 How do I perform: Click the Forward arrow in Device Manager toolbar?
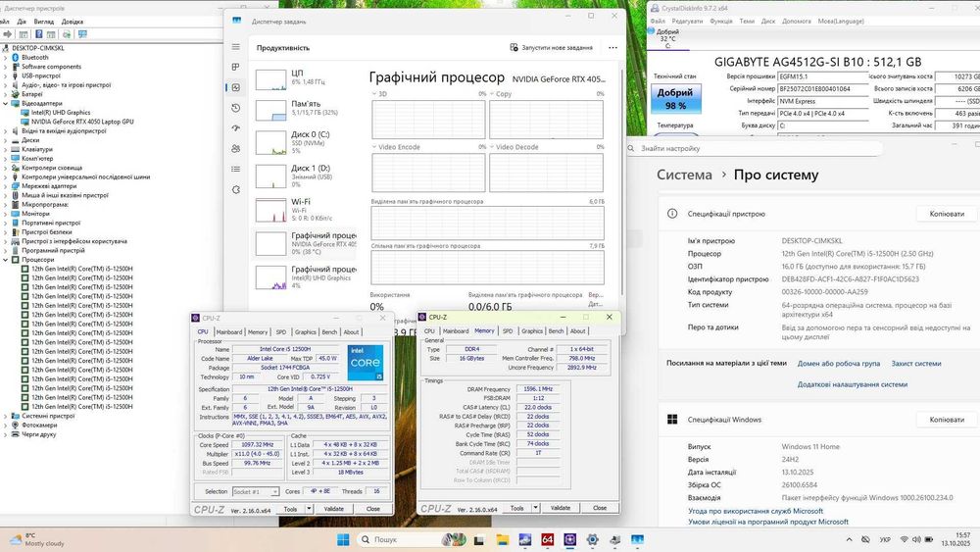click(8, 34)
